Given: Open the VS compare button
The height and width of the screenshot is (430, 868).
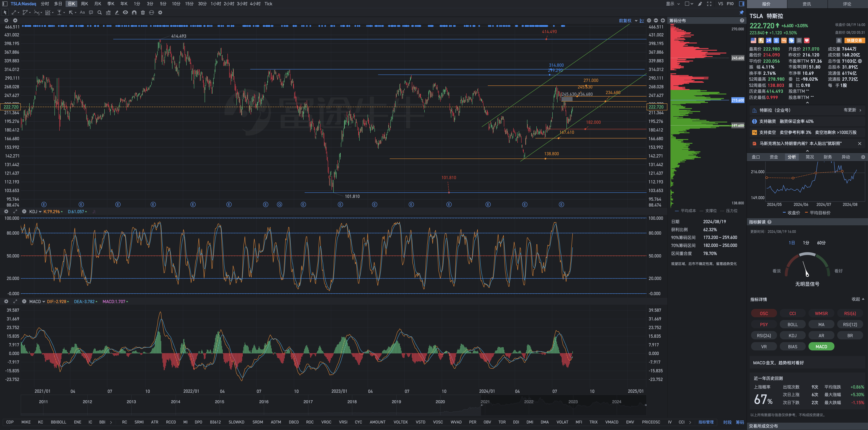Looking at the screenshot, I should coord(720,4).
